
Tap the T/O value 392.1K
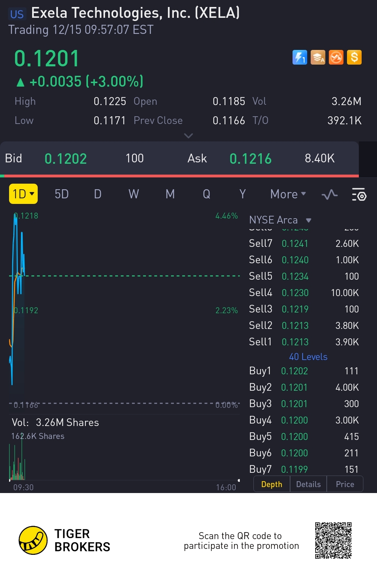pyautogui.click(x=344, y=120)
